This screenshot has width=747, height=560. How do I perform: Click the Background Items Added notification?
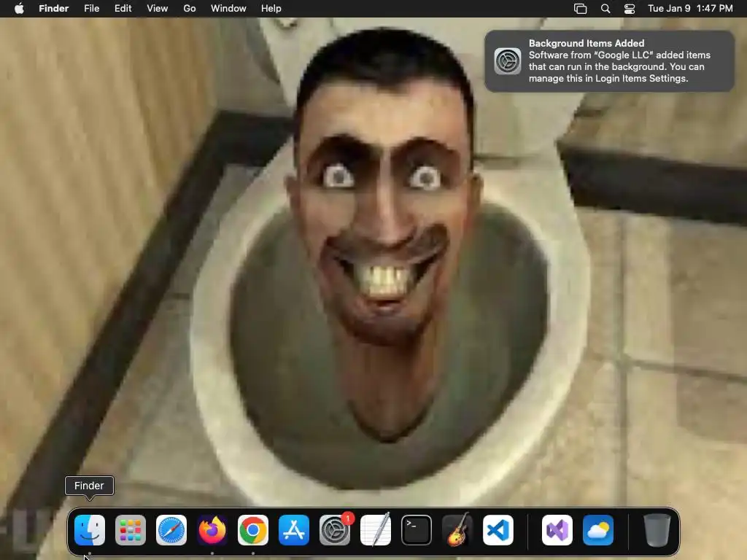point(609,61)
